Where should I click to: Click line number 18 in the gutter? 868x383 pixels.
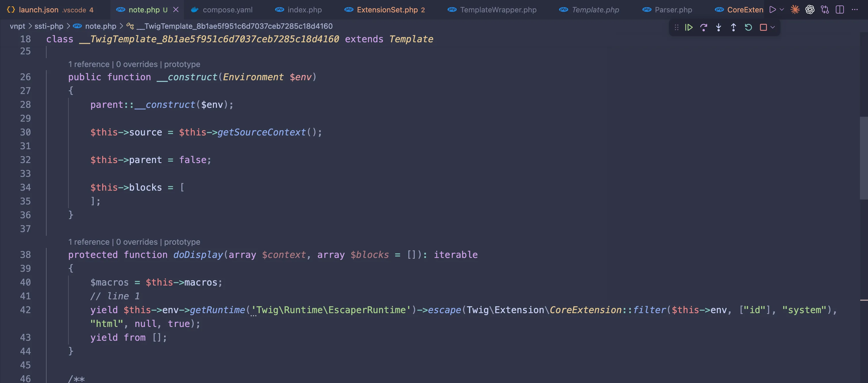25,39
